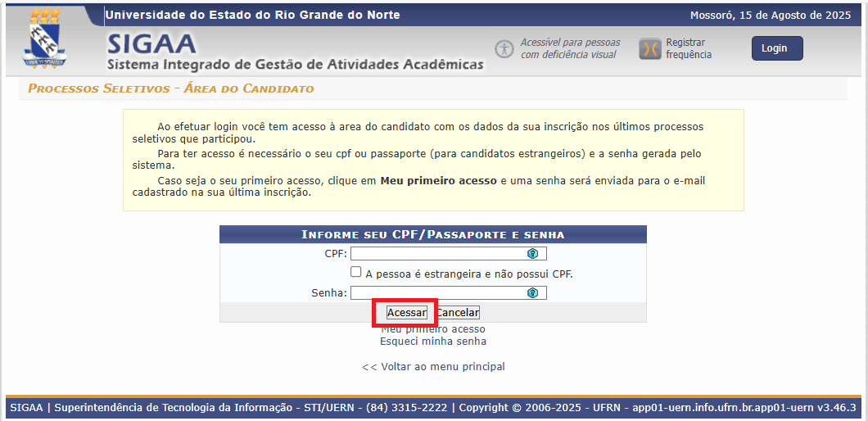Focus the CPF input field
This screenshot has width=868, height=421.
438,254
